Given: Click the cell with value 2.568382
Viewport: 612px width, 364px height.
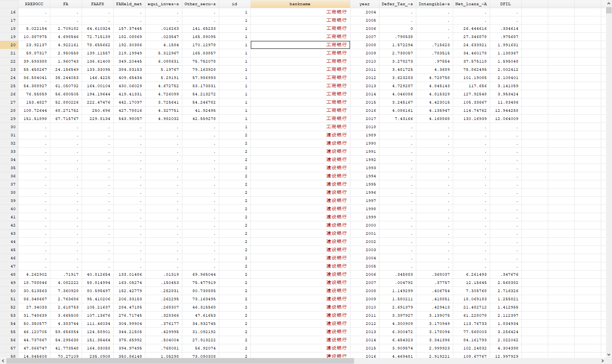Looking at the screenshot, I should click(505, 283).
